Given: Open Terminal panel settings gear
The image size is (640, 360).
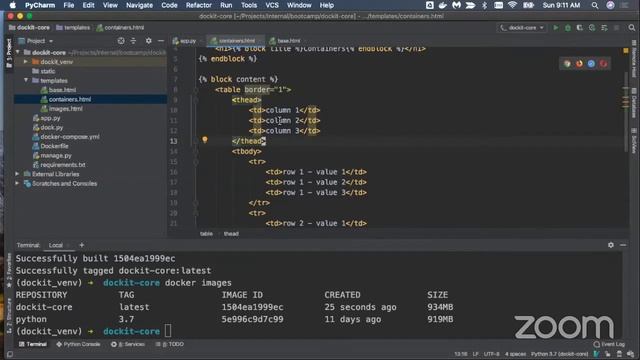Looking at the screenshot, I should click(x=611, y=245).
